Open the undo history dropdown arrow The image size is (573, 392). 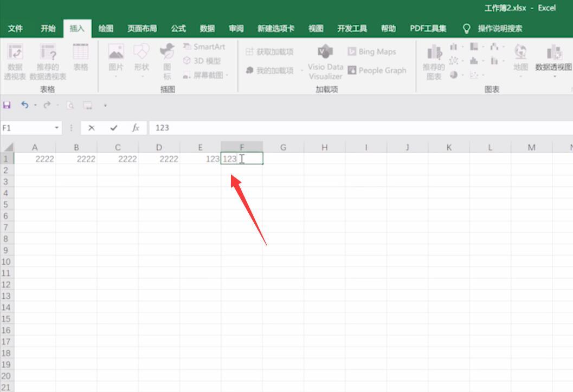click(x=35, y=105)
